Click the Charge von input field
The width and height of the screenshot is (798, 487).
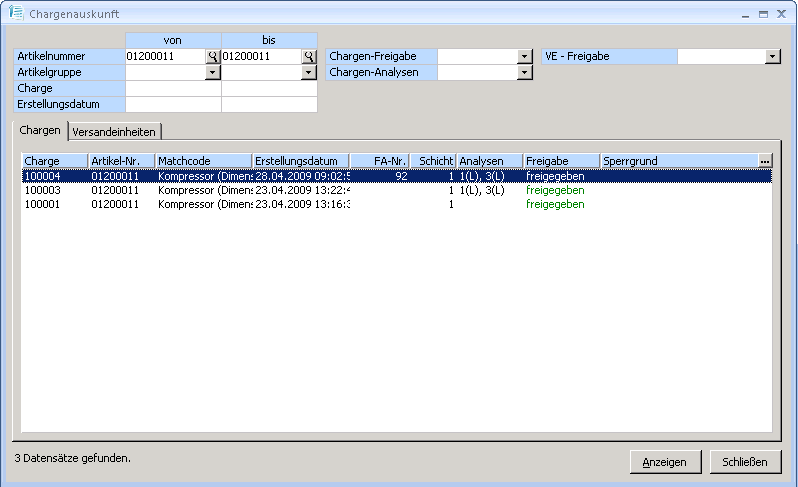pos(173,89)
